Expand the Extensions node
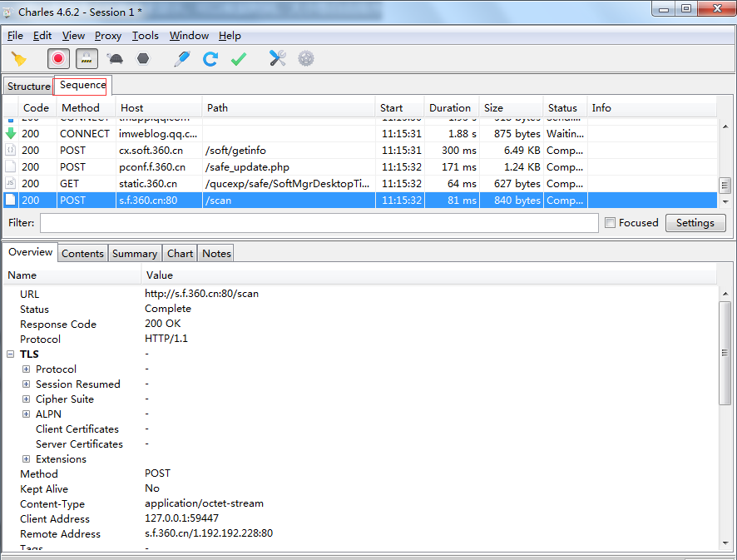Screen dimensions: 737x560 pos(27,459)
